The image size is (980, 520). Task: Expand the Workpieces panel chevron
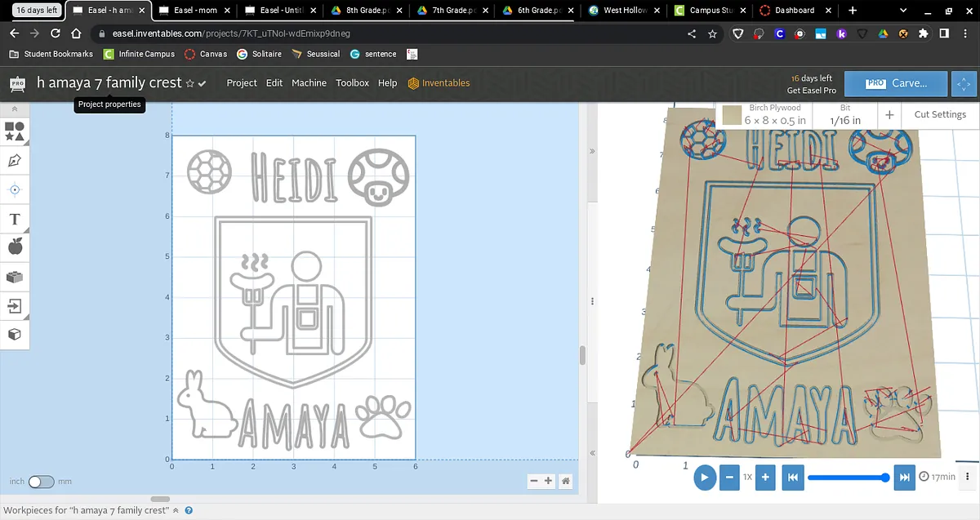pyautogui.click(x=176, y=510)
